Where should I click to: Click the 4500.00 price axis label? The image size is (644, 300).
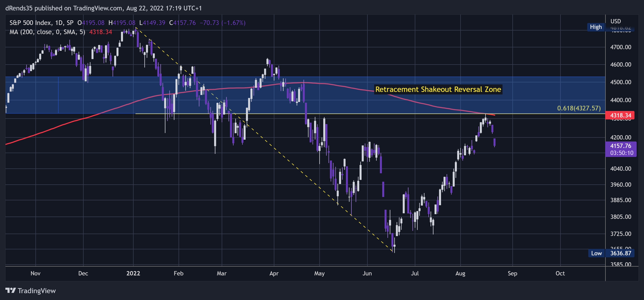pyautogui.click(x=620, y=82)
